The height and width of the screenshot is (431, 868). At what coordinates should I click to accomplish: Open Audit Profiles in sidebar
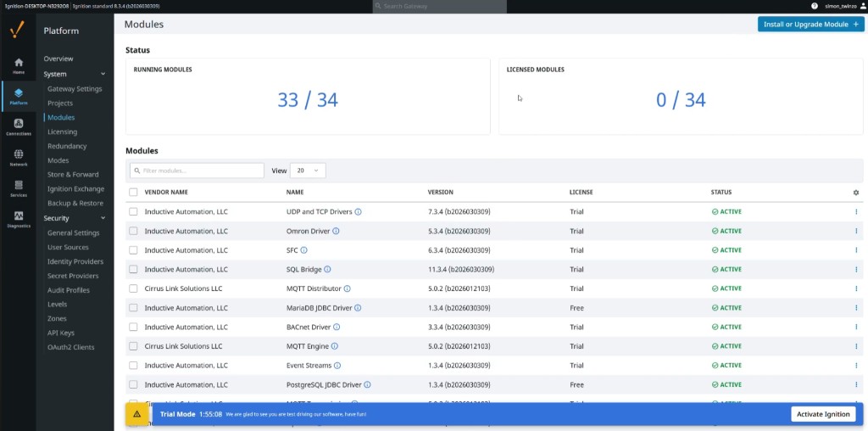tap(69, 290)
